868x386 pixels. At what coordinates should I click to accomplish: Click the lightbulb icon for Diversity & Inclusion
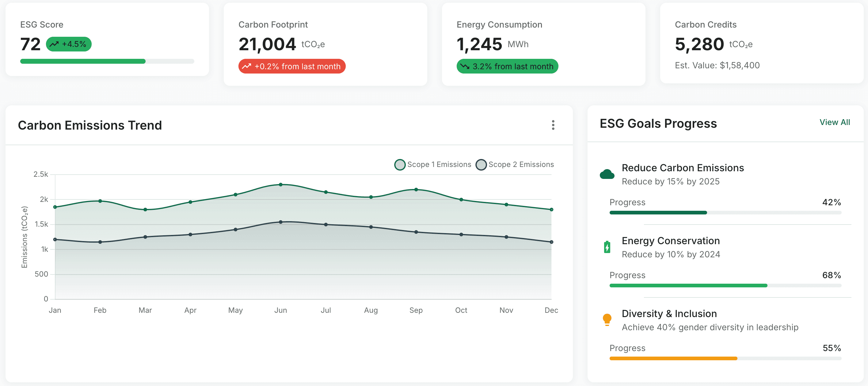coord(607,319)
